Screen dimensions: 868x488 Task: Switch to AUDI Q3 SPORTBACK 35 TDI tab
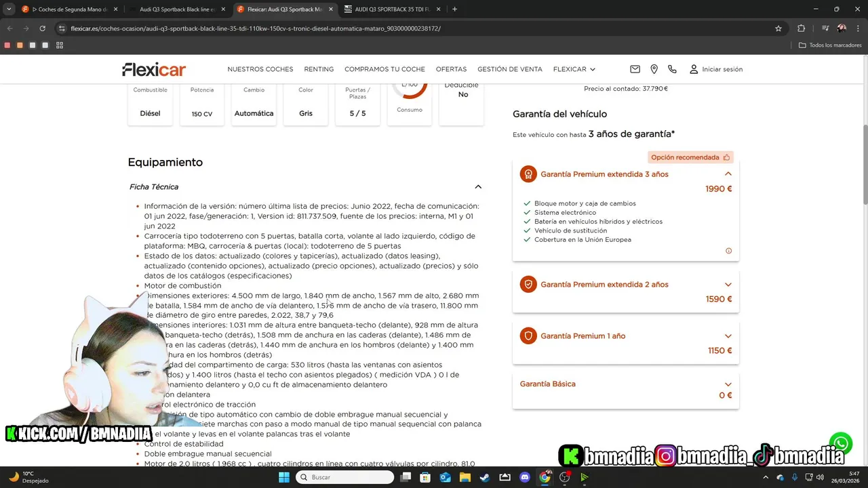[392, 9]
